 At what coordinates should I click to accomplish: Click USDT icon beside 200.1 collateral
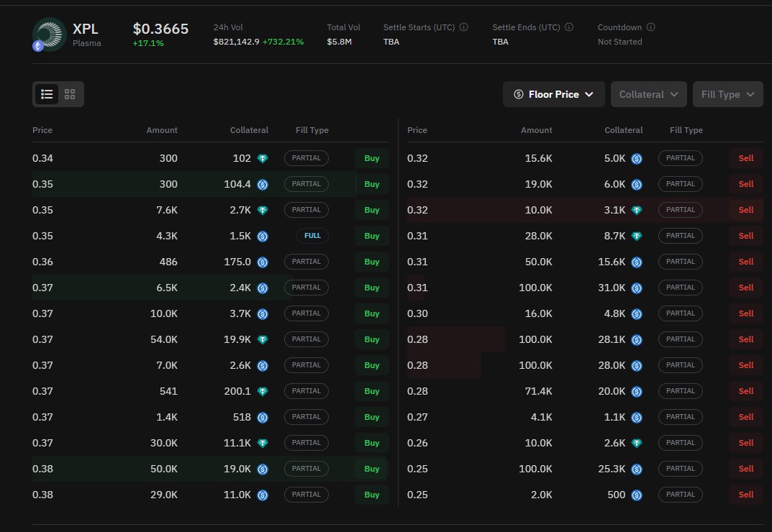click(x=263, y=392)
